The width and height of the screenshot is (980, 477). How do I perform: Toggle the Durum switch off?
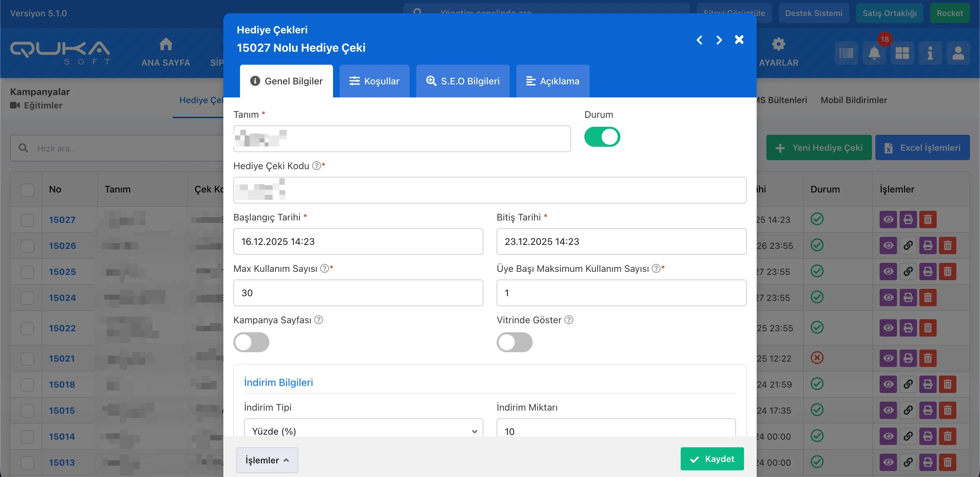(x=602, y=137)
